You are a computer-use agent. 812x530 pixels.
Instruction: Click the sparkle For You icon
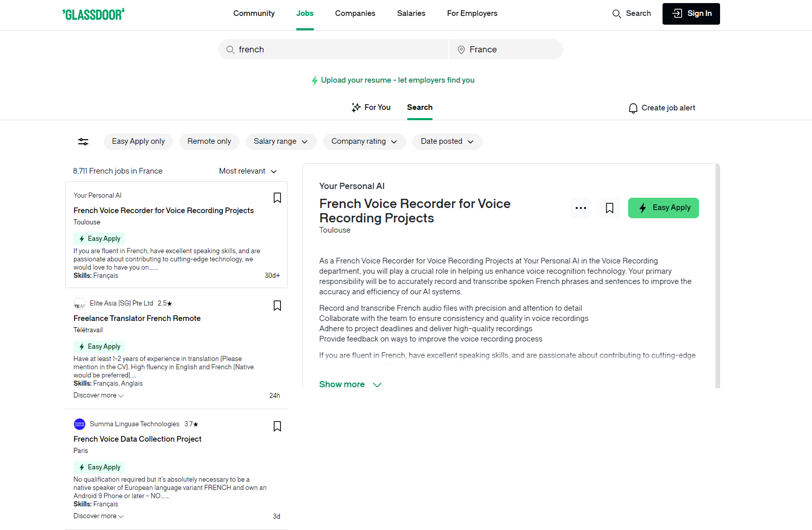pyautogui.click(x=356, y=107)
